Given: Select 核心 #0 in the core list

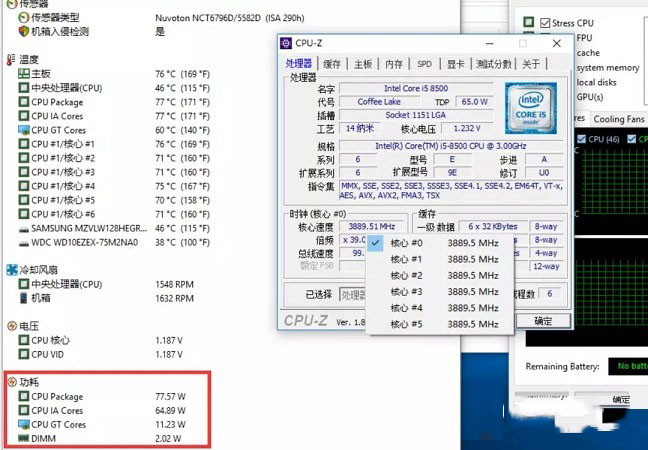Looking at the screenshot, I should (440, 243).
